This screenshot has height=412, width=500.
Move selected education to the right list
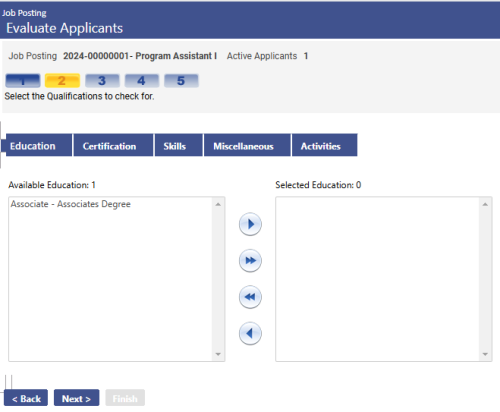point(250,224)
